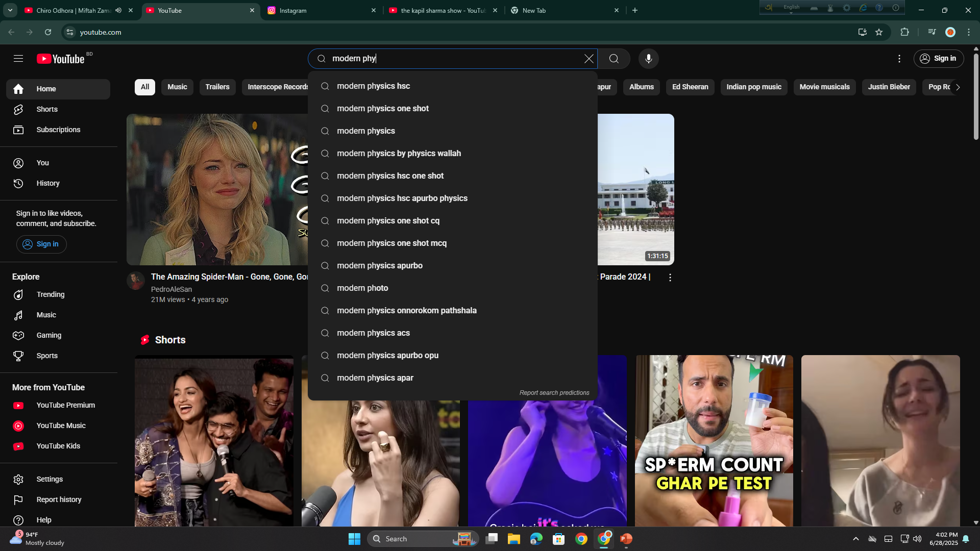This screenshot has width=980, height=551.
Task: Open Help in the sidebar
Action: tap(58, 520)
